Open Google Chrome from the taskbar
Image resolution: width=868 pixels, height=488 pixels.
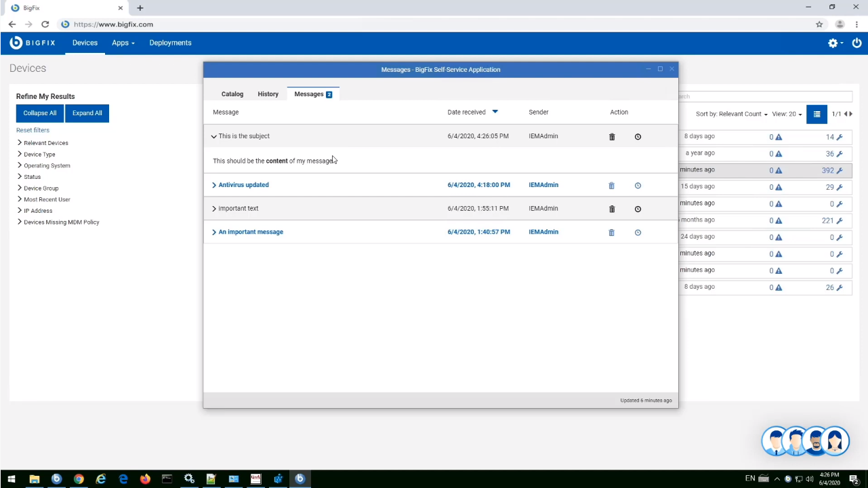(79, 479)
